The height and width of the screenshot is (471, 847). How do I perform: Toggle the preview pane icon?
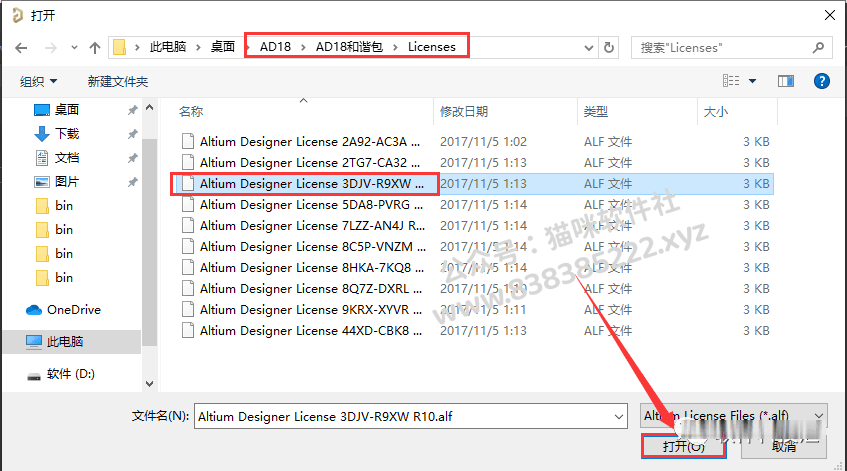tap(786, 81)
